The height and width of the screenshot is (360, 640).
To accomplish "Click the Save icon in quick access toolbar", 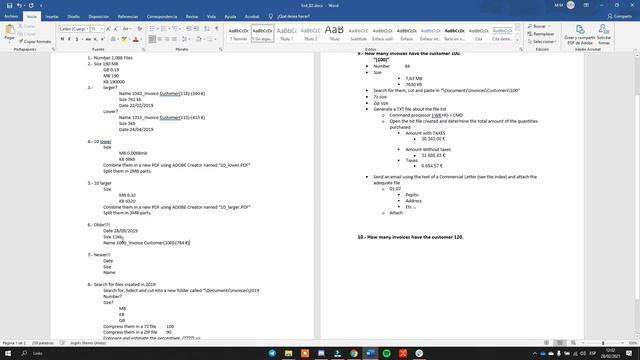I will (9, 5).
